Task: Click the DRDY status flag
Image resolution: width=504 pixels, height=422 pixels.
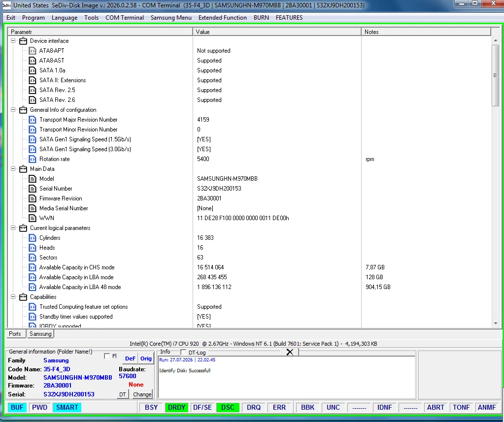Action: (x=176, y=407)
